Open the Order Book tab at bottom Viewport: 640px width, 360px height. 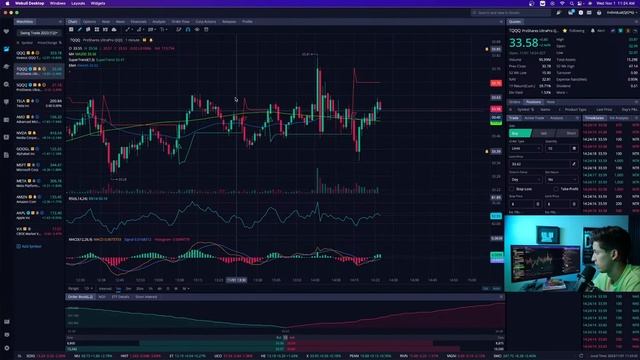80,297
